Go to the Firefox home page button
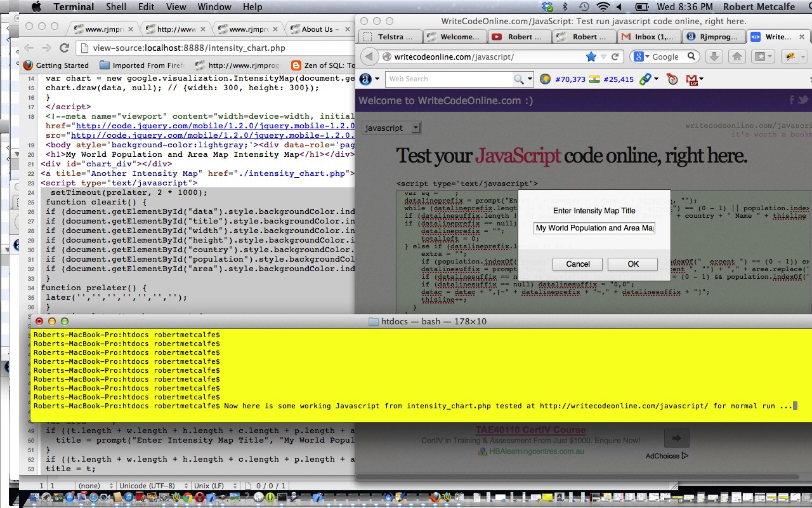Viewport: 812px width, 508px height. 737,57
